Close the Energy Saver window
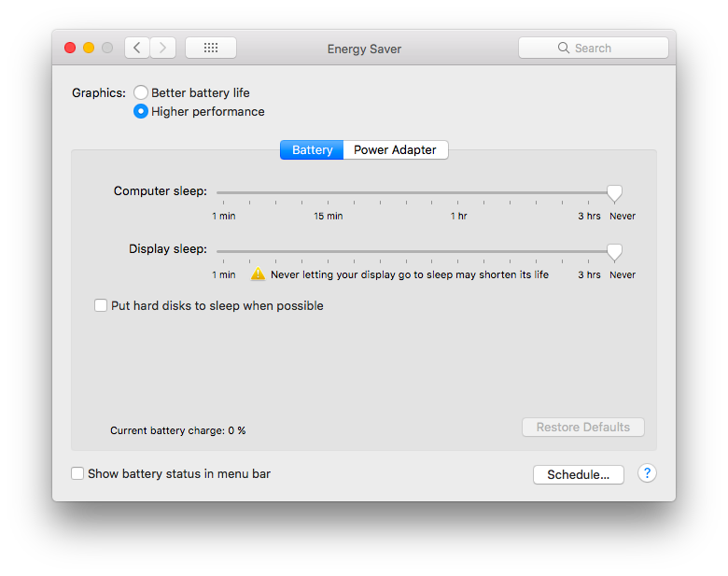 70,48
